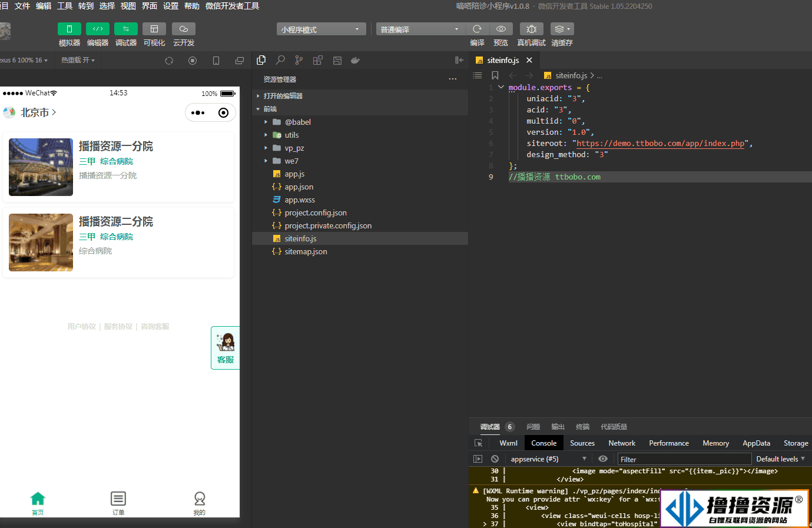Tap the 订单 bottom tab
The image size is (812, 528).
click(x=118, y=503)
